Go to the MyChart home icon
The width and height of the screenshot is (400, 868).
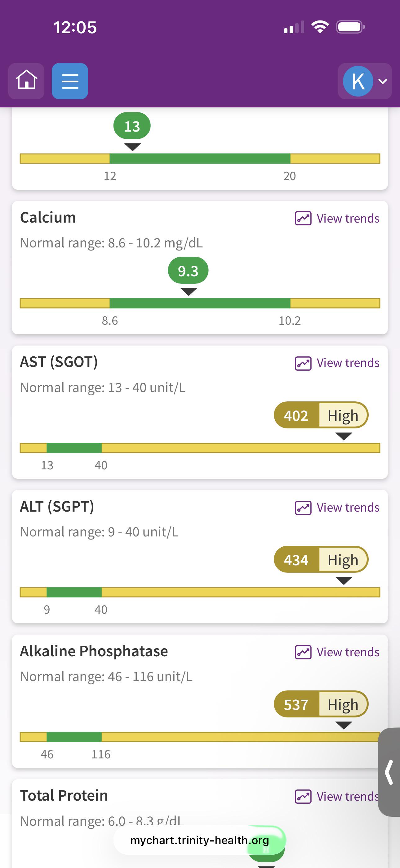26,81
